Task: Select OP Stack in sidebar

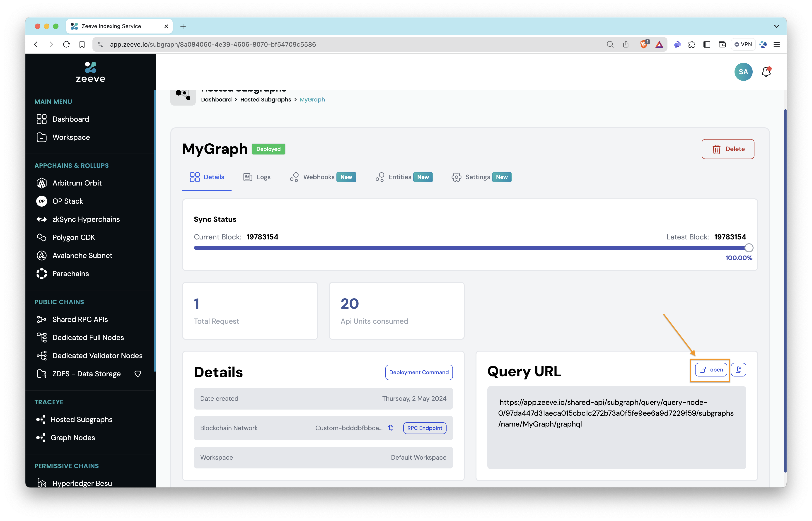Action: point(67,201)
